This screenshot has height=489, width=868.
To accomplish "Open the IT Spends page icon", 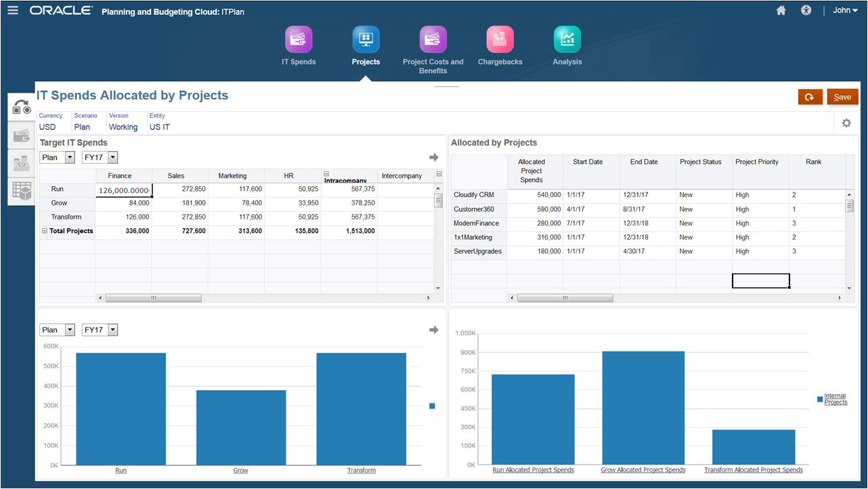I will tap(299, 39).
